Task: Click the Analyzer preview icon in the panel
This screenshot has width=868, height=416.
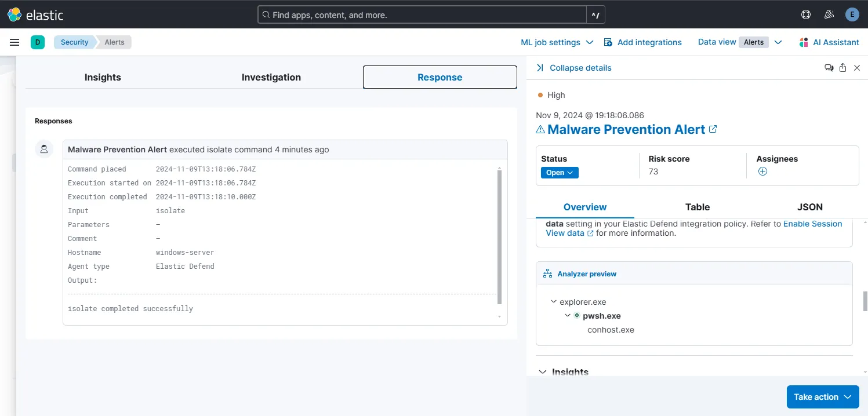Action: click(547, 273)
